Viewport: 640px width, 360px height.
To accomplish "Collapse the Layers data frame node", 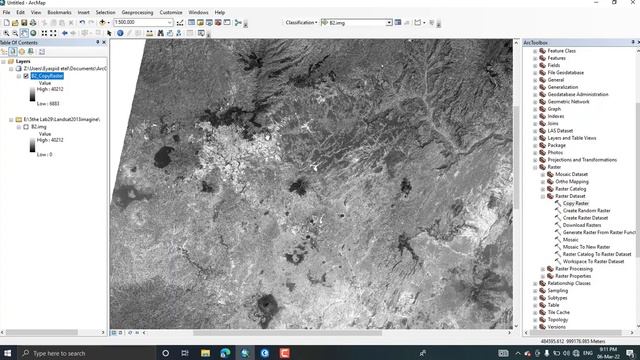I will point(4,61).
